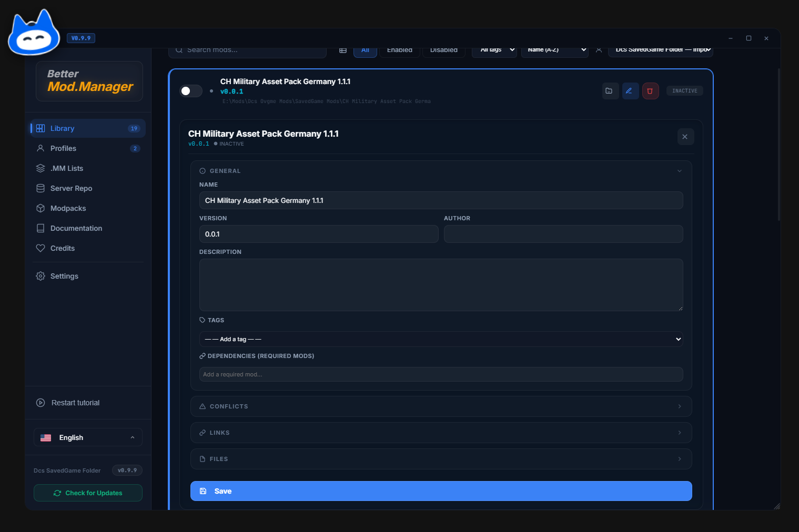Open Library in the sidebar

[88, 128]
